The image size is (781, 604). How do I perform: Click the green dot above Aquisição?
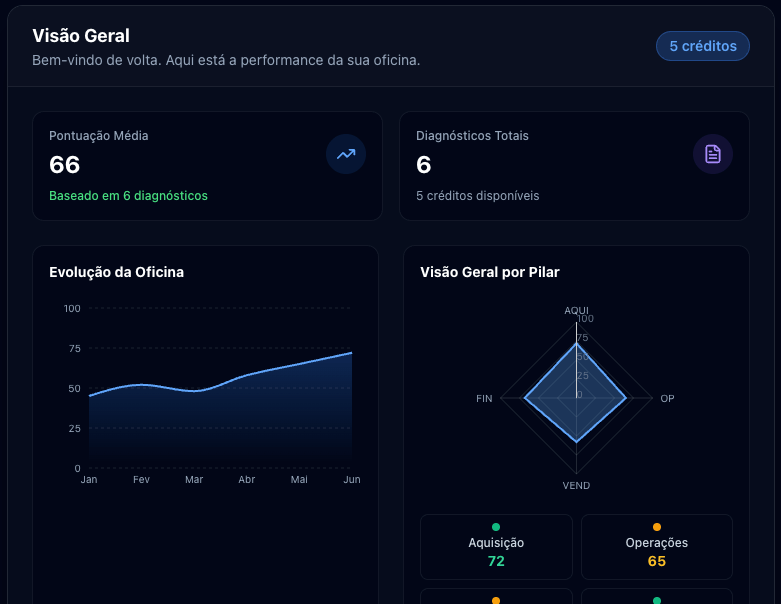(x=496, y=527)
